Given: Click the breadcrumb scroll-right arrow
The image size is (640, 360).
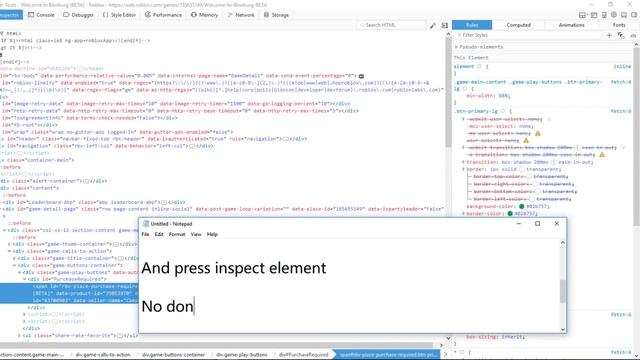Looking at the screenshot, I should pos(445,355).
